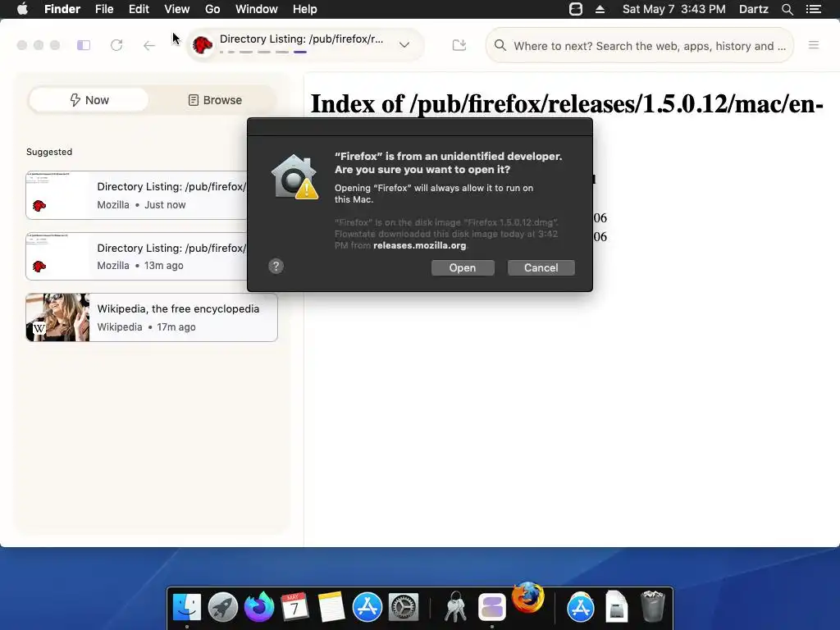Click the bouncing Firefox icon in the Dock
The image size is (840, 630).
click(x=527, y=597)
